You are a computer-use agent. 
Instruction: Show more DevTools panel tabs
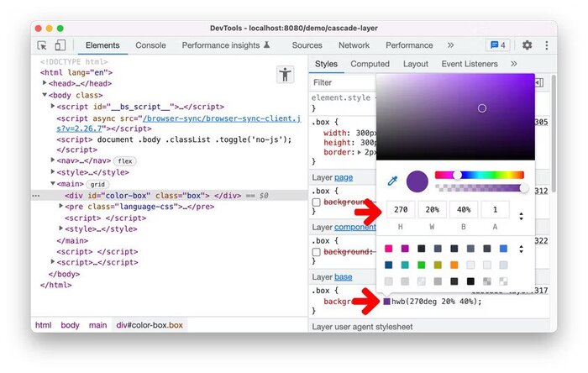click(x=451, y=45)
